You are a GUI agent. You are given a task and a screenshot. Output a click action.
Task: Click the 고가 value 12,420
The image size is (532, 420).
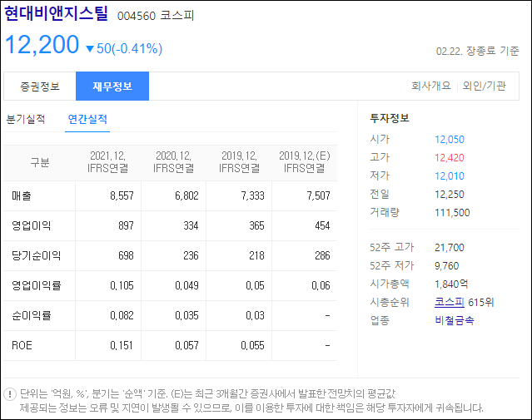click(x=450, y=158)
